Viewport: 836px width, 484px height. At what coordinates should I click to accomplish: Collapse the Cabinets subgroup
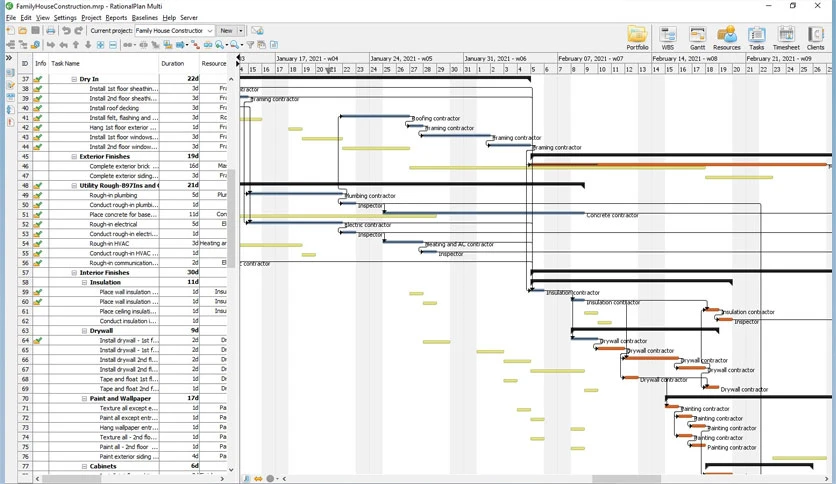pos(84,466)
